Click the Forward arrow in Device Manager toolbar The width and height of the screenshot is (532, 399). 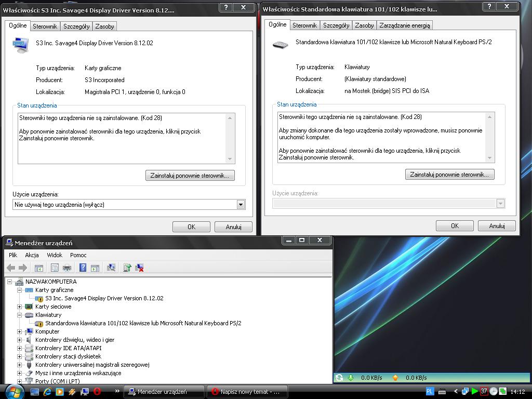(x=23, y=268)
